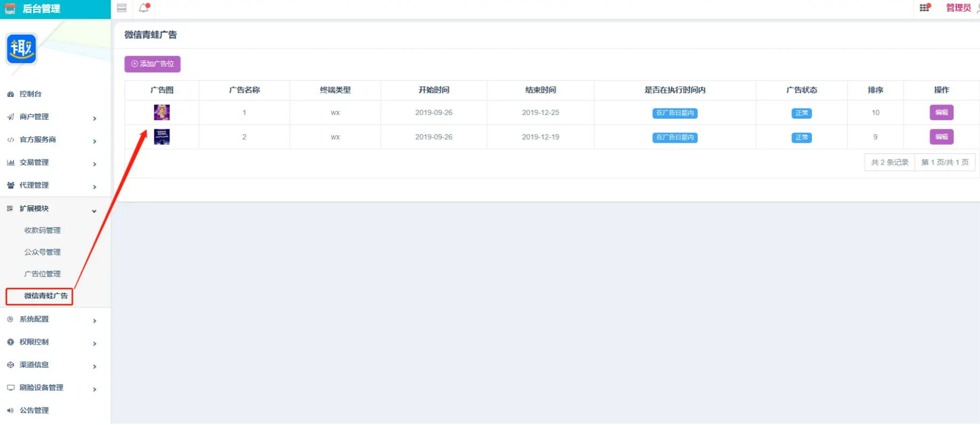Click the 交易管理 bar chart icon
The image size is (980, 425).
click(10, 163)
